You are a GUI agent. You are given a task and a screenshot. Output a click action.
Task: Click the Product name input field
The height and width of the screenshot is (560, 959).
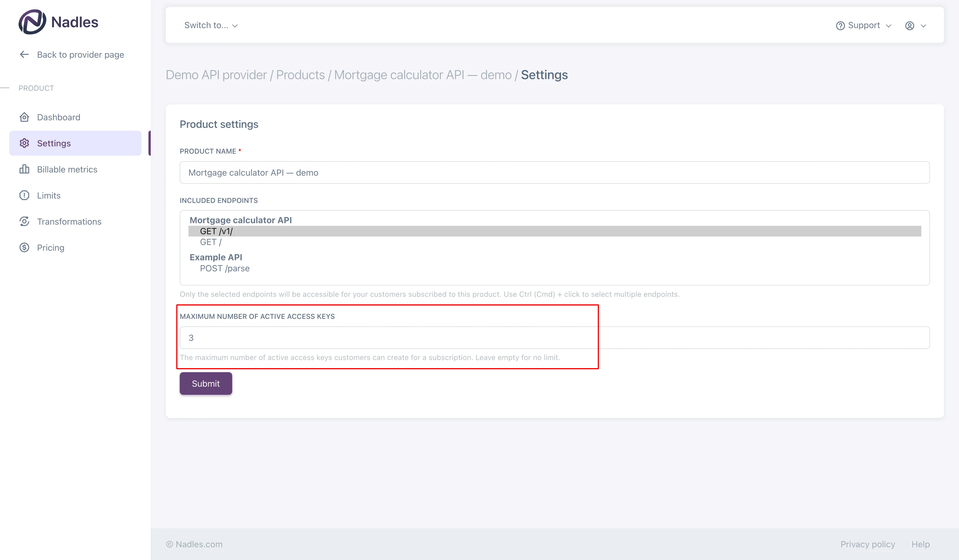pyautogui.click(x=555, y=172)
